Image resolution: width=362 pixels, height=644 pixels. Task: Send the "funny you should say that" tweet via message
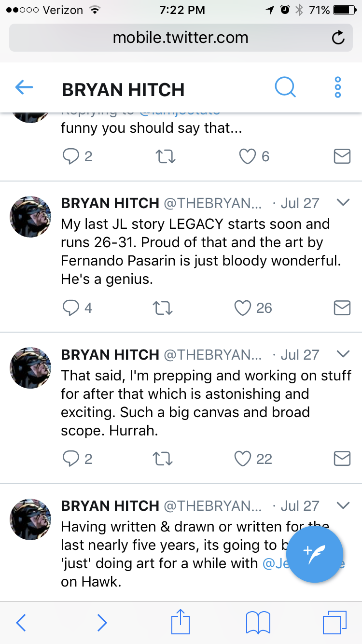[x=342, y=156]
